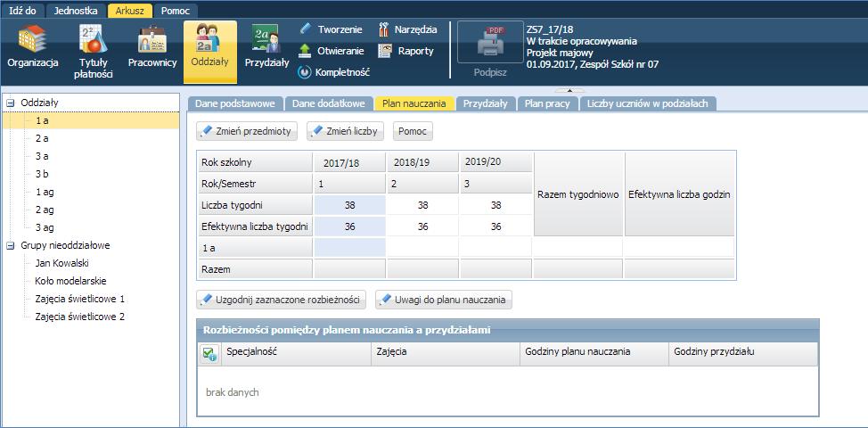Click the Razem row label

click(255, 269)
